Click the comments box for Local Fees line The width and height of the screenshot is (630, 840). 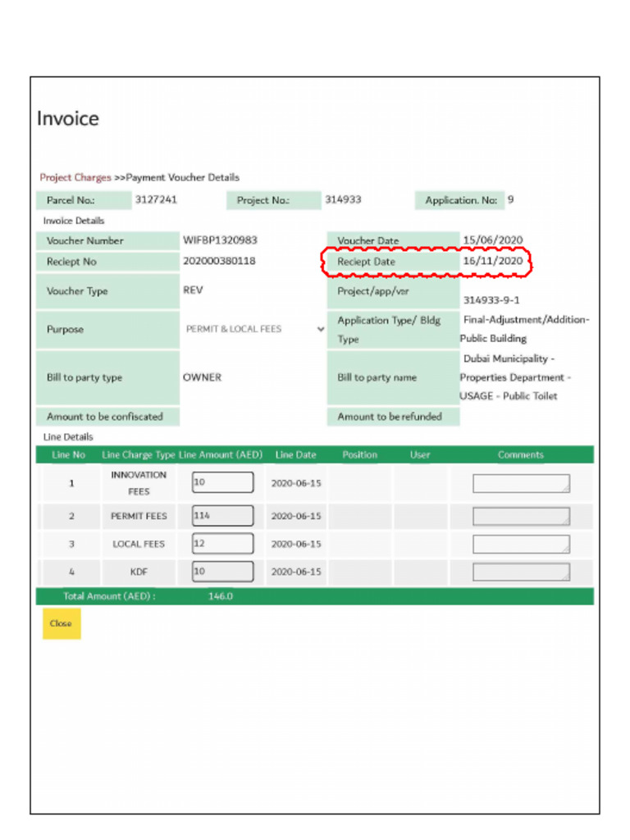521,545
